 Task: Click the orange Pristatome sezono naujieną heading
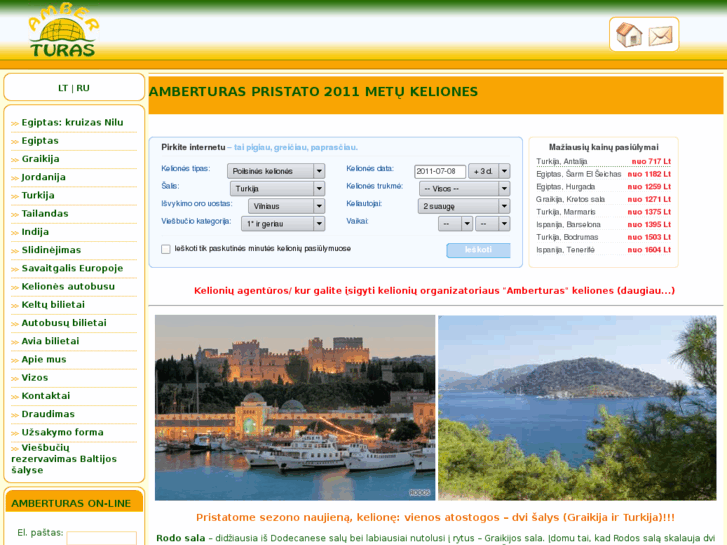(435, 518)
